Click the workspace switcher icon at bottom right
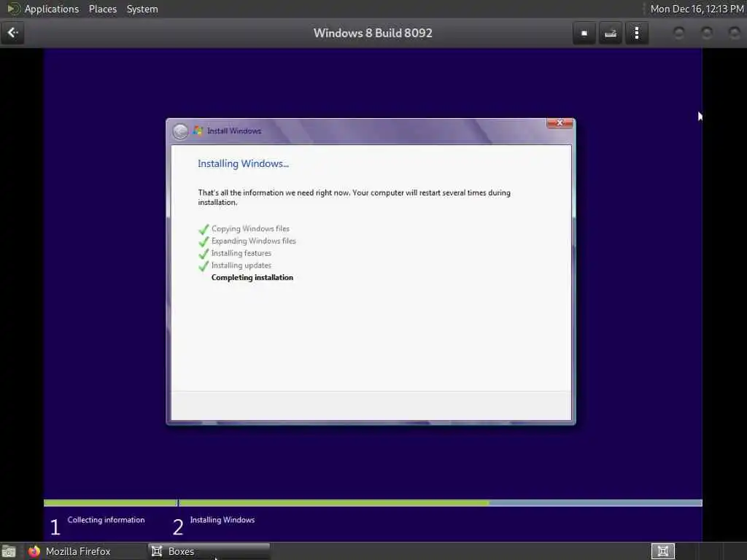The image size is (747, 560). [662, 551]
